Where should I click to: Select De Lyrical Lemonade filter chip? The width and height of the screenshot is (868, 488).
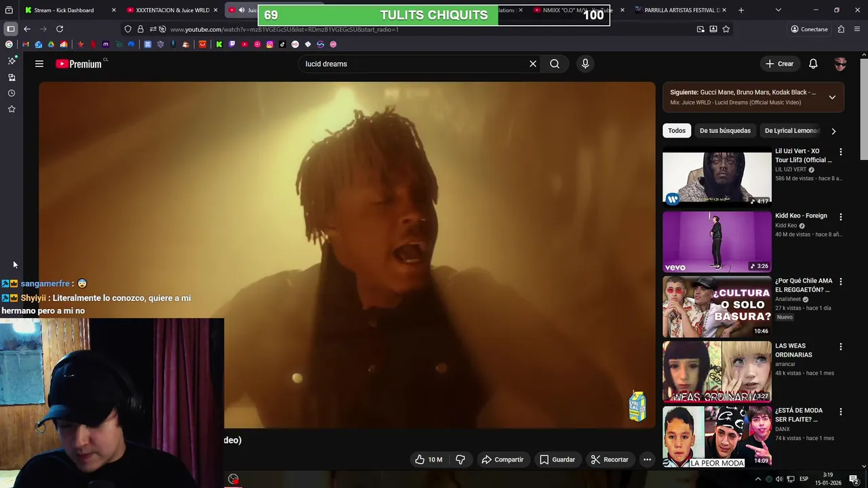pyautogui.click(x=791, y=131)
